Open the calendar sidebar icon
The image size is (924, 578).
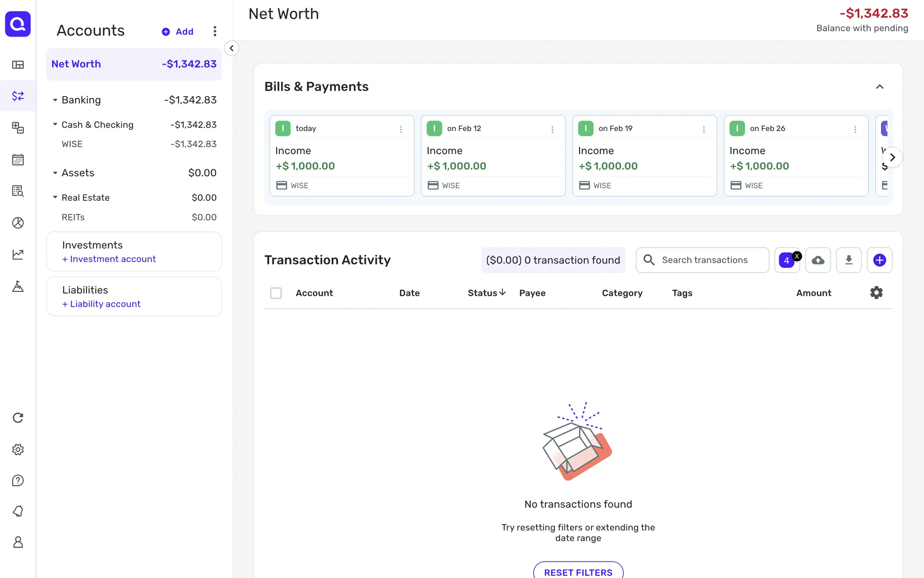(18, 159)
